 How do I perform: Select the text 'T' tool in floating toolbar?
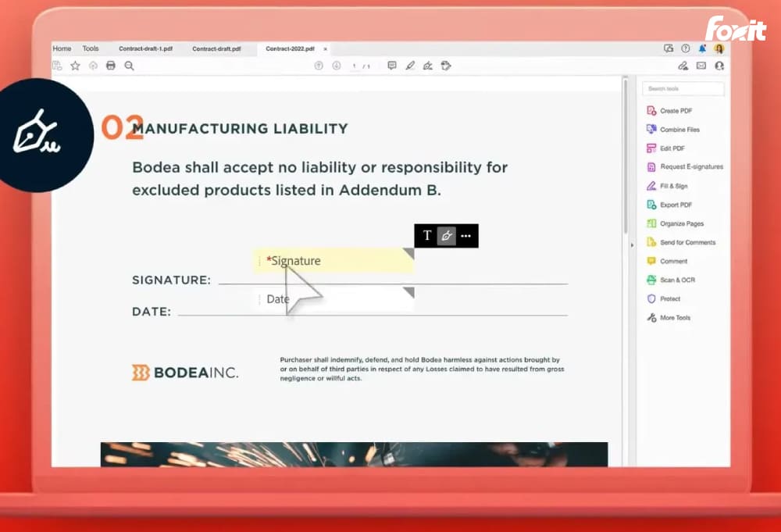(426, 235)
